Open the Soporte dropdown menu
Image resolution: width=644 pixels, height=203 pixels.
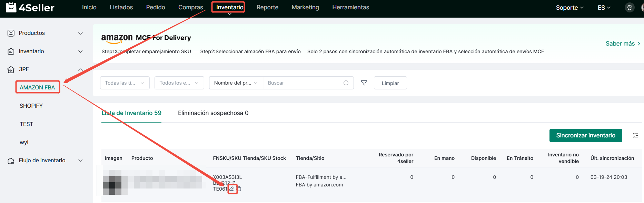(569, 8)
